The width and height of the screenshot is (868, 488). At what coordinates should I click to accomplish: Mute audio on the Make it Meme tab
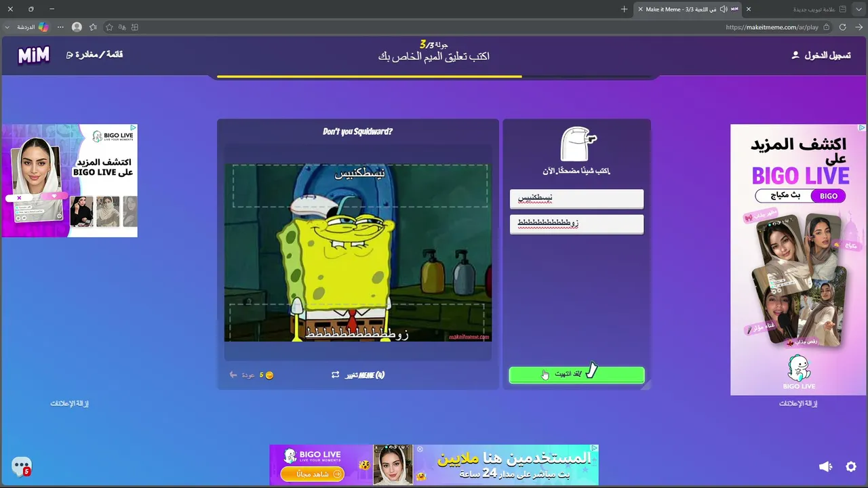pyautogui.click(x=724, y=9)
